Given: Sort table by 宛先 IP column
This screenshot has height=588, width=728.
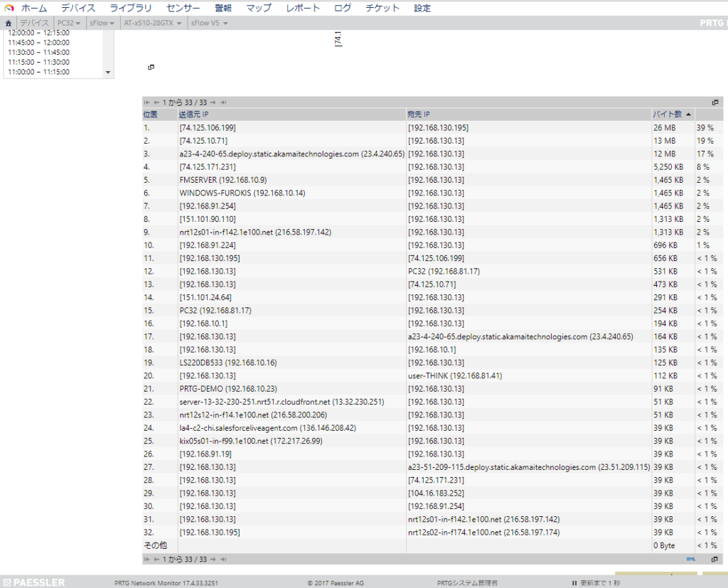Looking at the screenshot, I should (x=419, y=114).
